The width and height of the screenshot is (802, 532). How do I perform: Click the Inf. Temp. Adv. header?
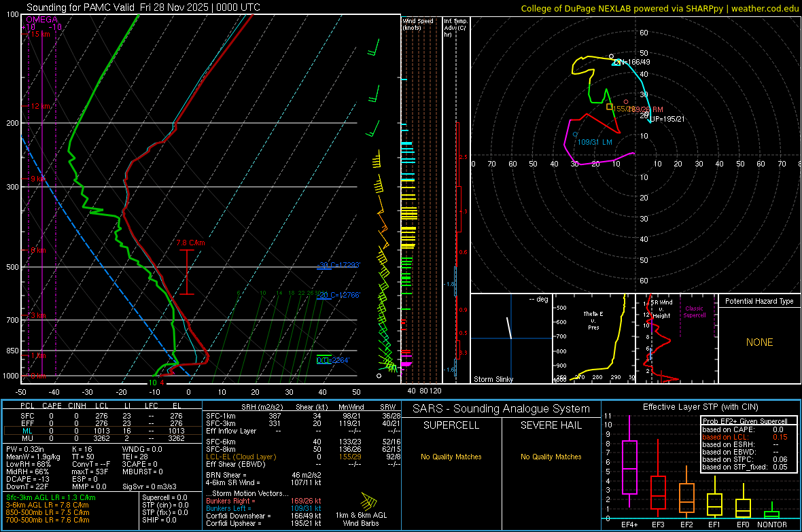tap(455, 28)
